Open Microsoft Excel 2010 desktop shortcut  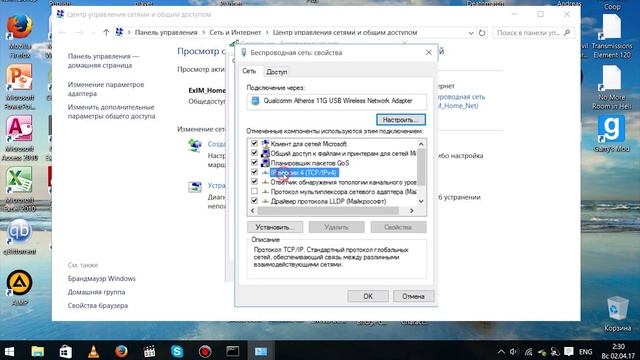[x=19, y=189]
